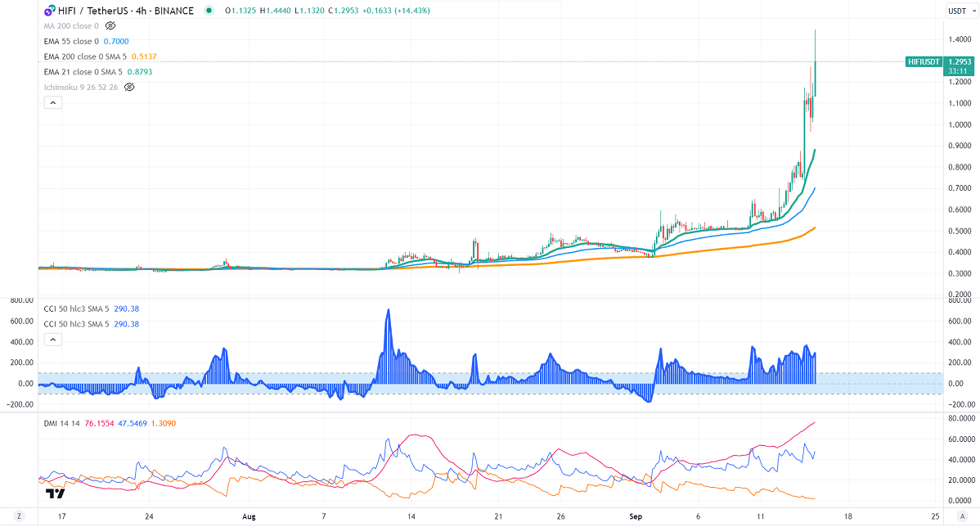Click the EMA 21 value 0.8793
The width and height of the screenshot is (980, 527).
140,72
